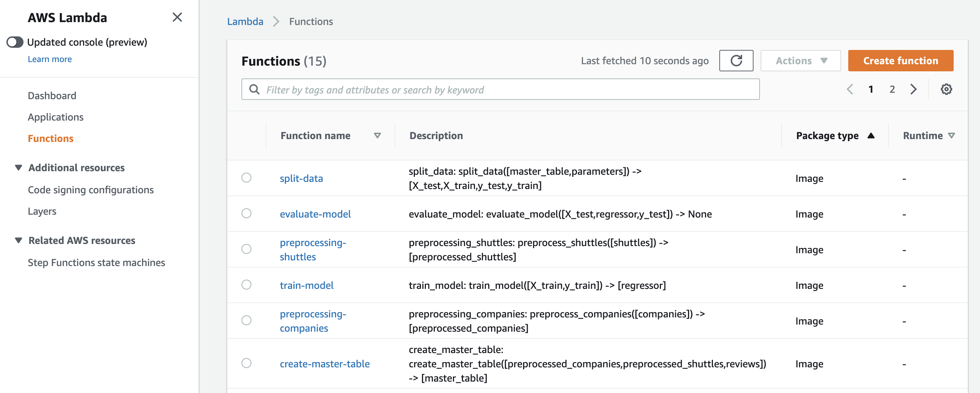Click the Create function button

tap(900, 61)
